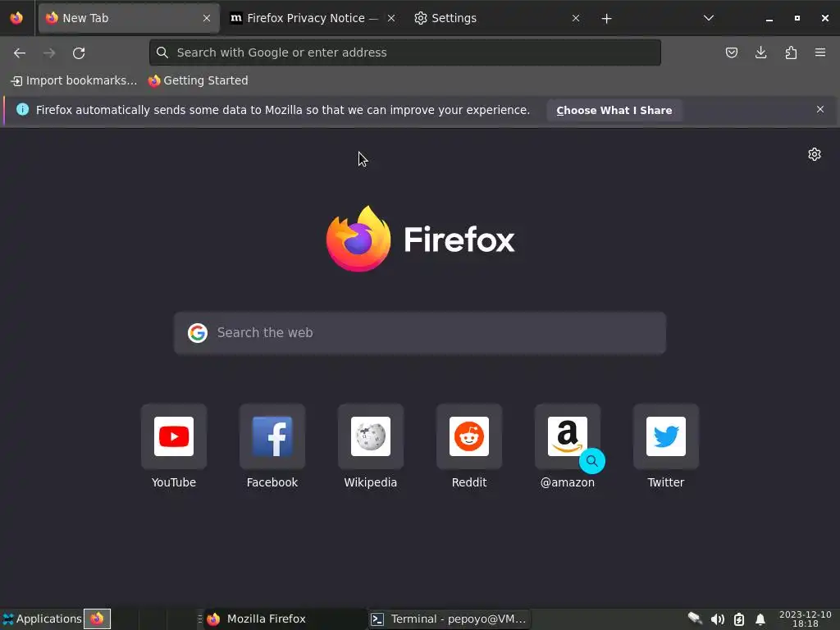Click the forward navigation arrow
This screenshot has height=630, width=840.
coord(49,52)
